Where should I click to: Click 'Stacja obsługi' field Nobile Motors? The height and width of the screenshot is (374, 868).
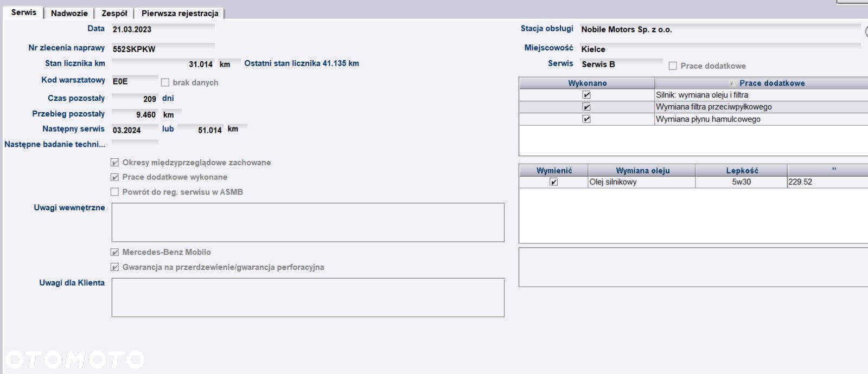720,29
